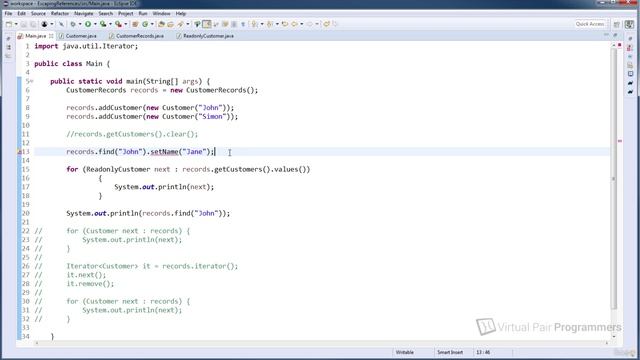Toggle the pressed Mark Occurrences toolbar button
This screenshot has width=640, height=360.
point(207,24)
